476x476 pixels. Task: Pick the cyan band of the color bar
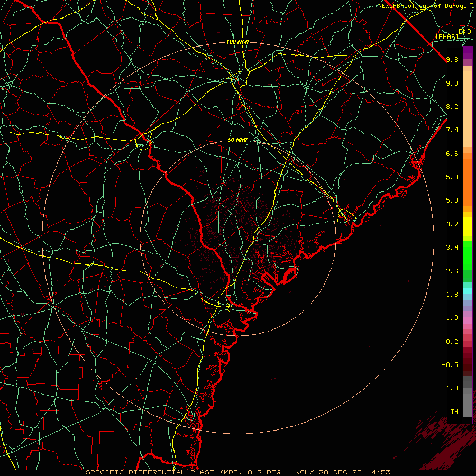pyautogui.click(x=467, y=290)
